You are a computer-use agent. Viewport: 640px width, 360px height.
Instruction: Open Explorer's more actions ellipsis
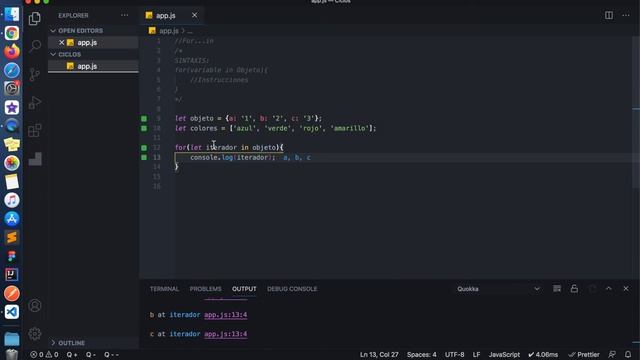[124, 16]
